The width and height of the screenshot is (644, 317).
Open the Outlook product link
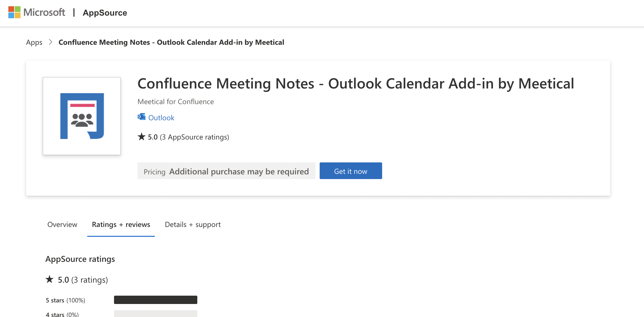pyautogui.click(x=161, y=118)
